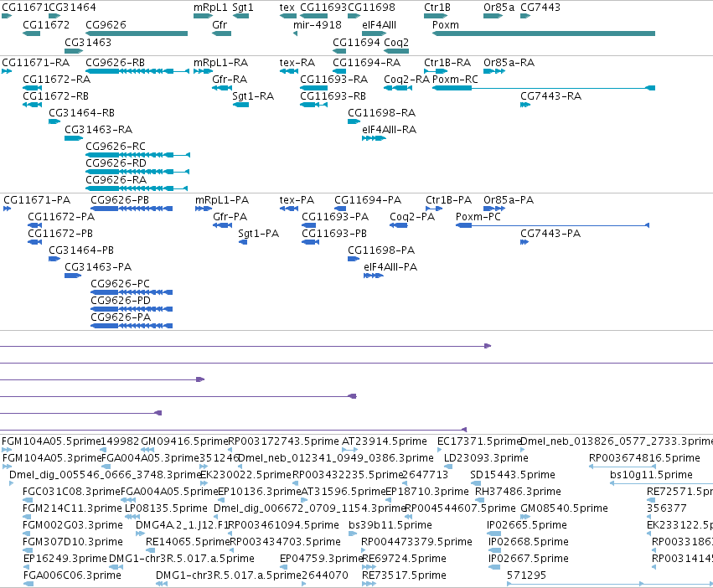Select the eIF4AIII gene label
The height and width of the screenshot is (588, 713).
[380, 24]
